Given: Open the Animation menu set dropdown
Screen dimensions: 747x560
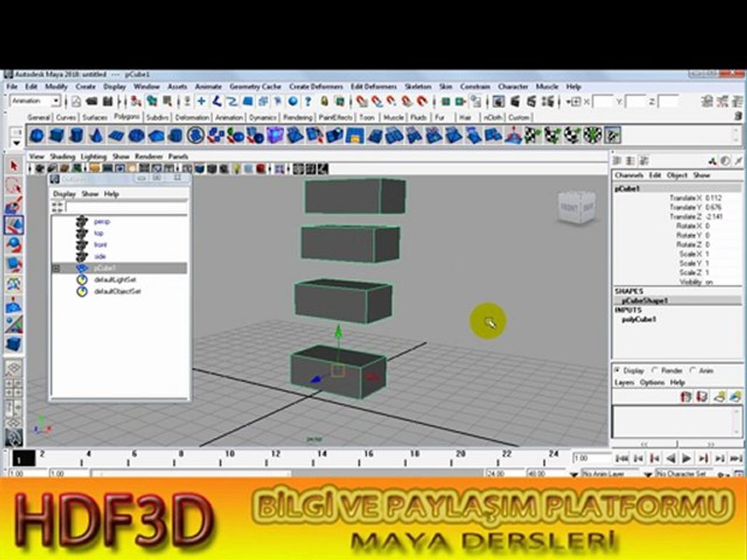Looking at the screenshot, I should pos(56,101).
